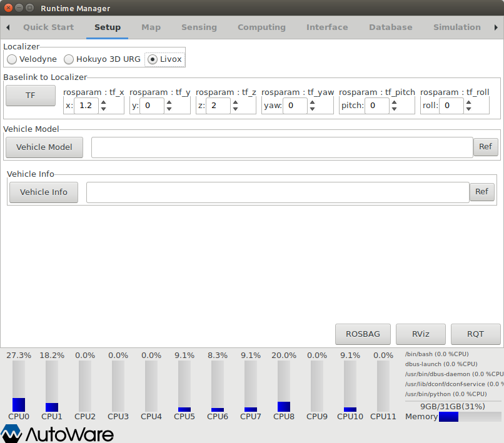The height and width of the screenshot is (443, 504).
Task: Increase the pitch value
Action: pyautogui.click(x=394, y=102)
